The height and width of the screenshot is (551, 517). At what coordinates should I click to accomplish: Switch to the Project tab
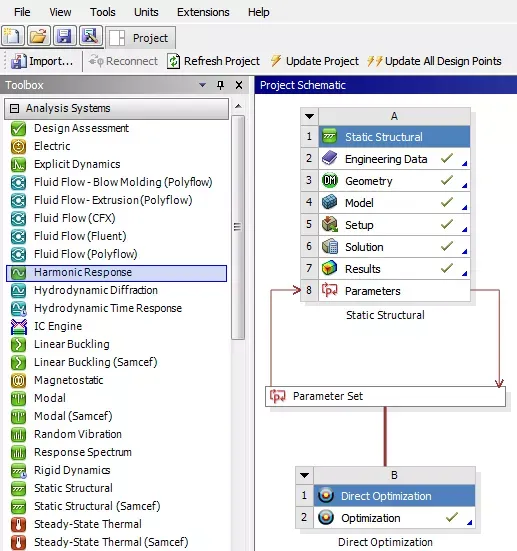tap(141, 38)
